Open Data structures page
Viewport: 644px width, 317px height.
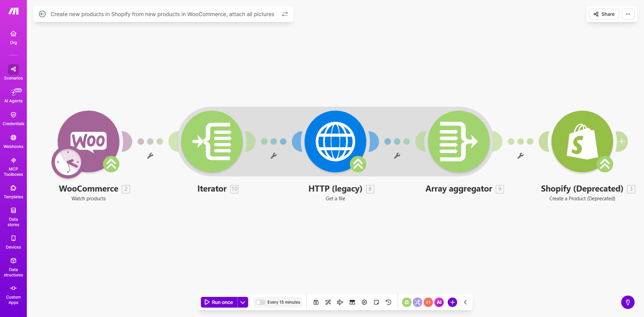[13, 267]
